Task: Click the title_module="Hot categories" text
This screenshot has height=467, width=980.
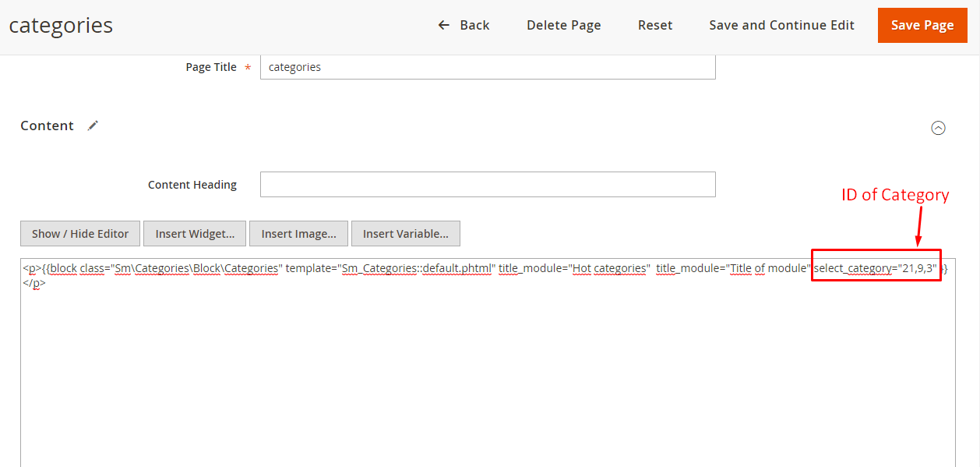Action: click(574, 268)
